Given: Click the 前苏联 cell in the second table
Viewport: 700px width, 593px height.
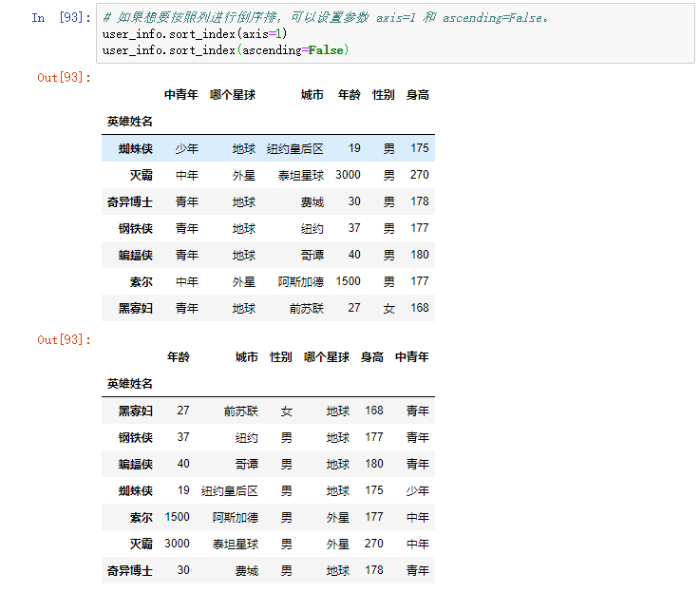Looking at the screenshot, I should tap(241, 411).
